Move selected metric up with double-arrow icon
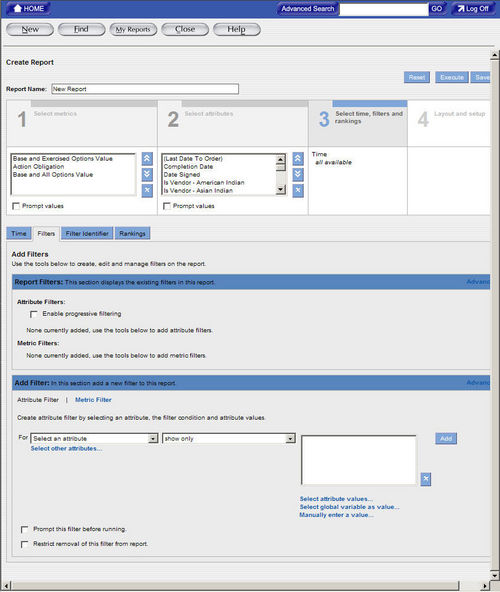Screen dimensions: 500x592 pos(147,159)
